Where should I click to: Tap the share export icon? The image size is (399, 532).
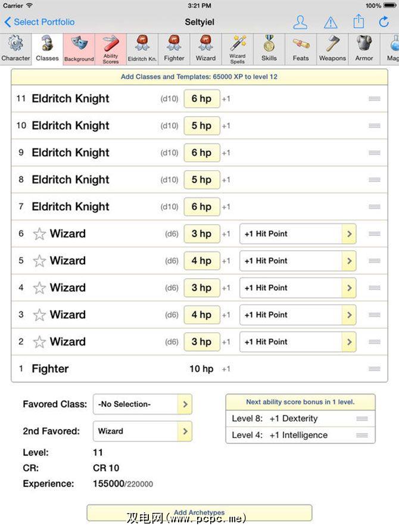[x=359, y=22]
